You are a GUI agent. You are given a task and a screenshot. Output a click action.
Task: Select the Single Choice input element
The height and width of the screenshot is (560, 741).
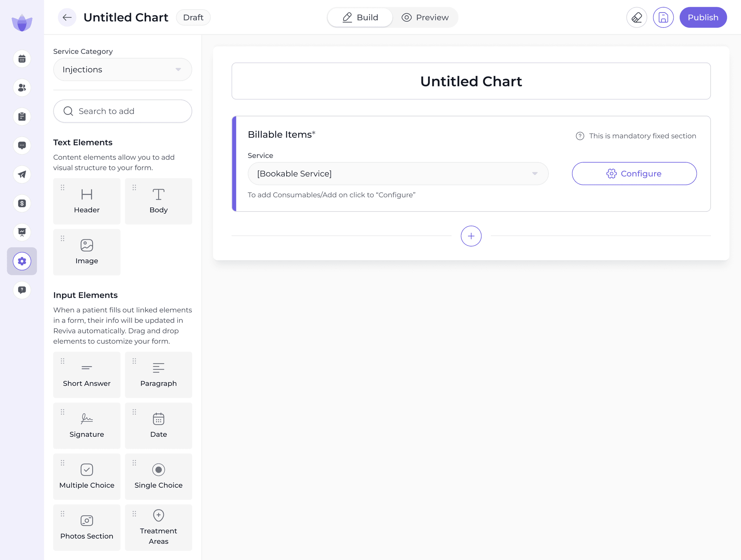(x=158, y=476)
